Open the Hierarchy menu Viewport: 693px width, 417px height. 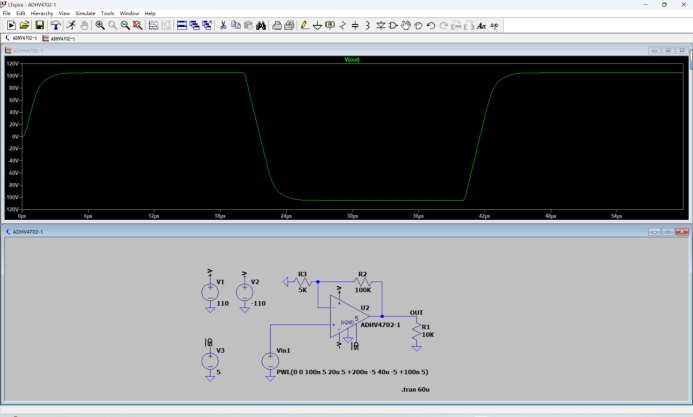[42, 13]
